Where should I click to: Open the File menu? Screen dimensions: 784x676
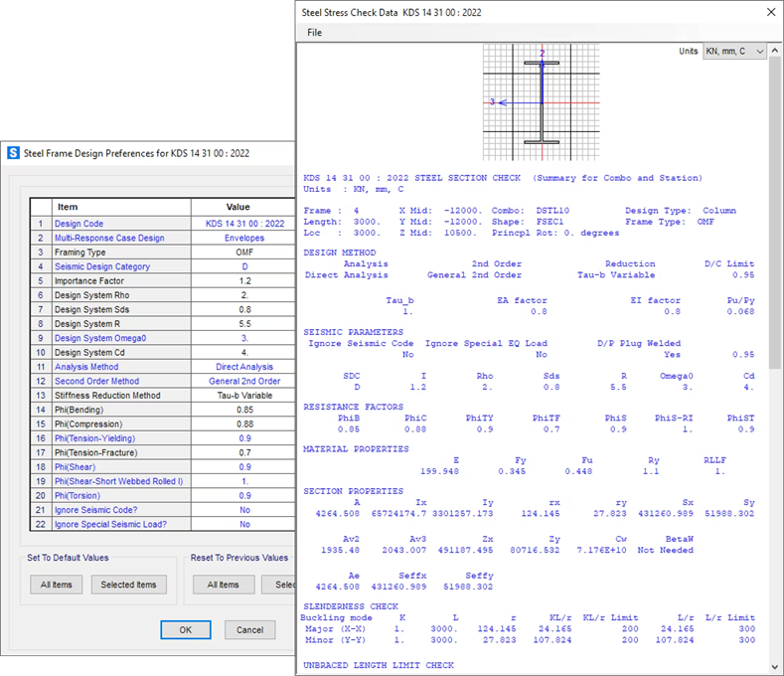pyautogui.click(x=314, y=33)
